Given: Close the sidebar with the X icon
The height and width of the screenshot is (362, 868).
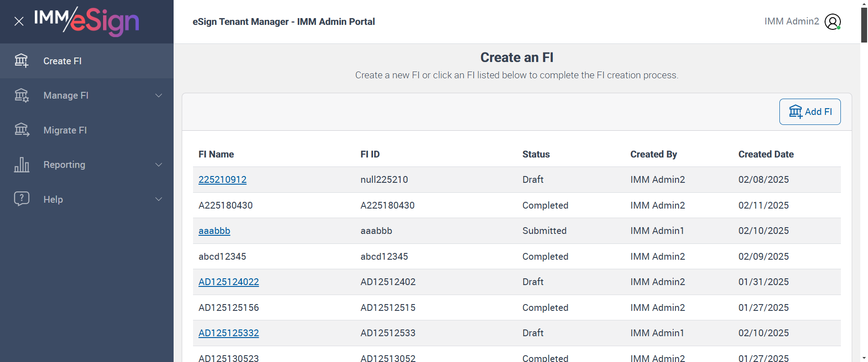Looking at the screenshot, I should coord(19,21).
